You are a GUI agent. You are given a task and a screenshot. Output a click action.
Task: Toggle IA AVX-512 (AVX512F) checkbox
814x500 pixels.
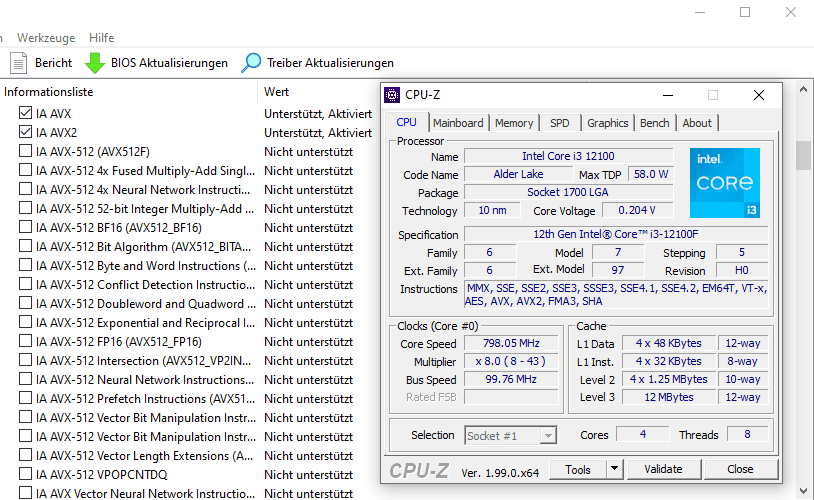coord(25,151)
